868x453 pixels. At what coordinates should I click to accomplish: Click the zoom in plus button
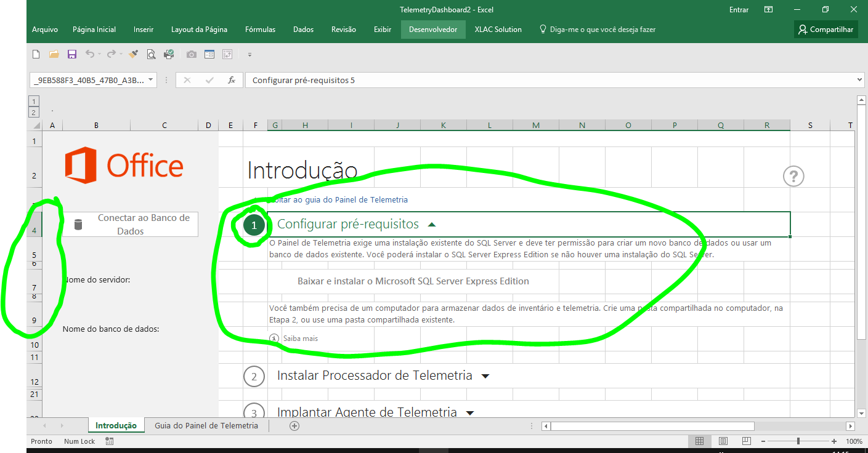point(834,441)
